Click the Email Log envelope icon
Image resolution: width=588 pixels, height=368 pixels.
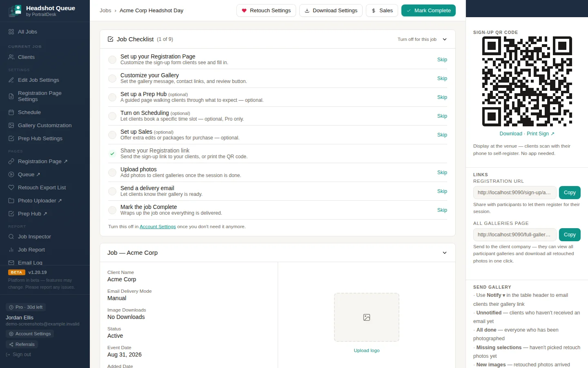click(11, 263)
